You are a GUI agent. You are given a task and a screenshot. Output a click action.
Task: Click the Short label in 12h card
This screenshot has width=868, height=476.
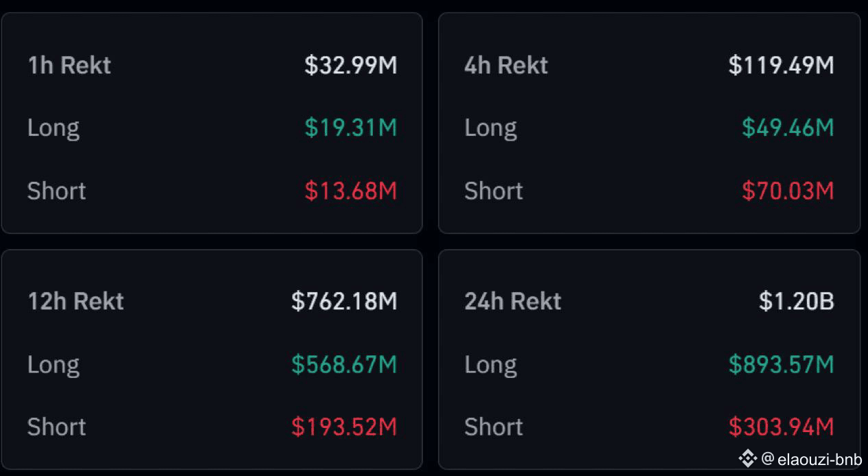[56, 427]
